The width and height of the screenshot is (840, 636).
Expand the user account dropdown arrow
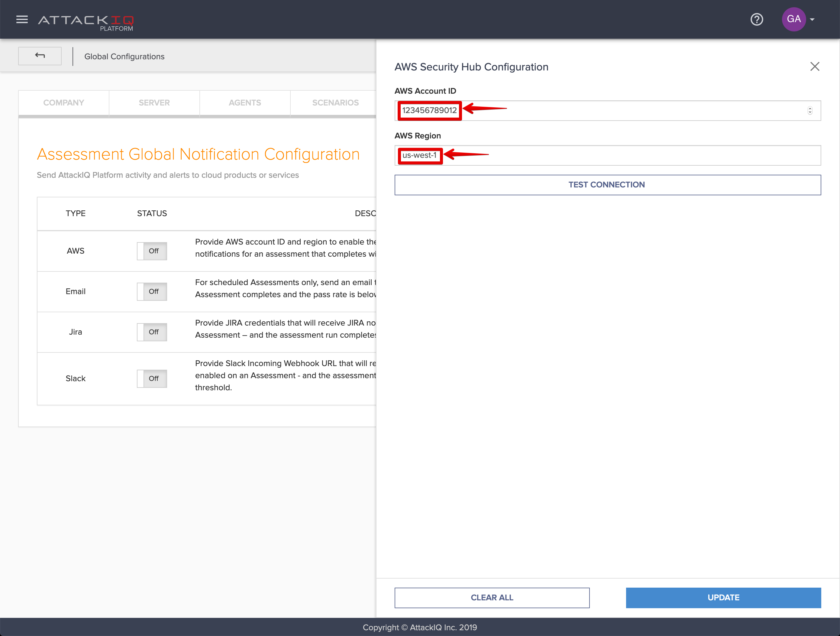click(x=812, y=19)
